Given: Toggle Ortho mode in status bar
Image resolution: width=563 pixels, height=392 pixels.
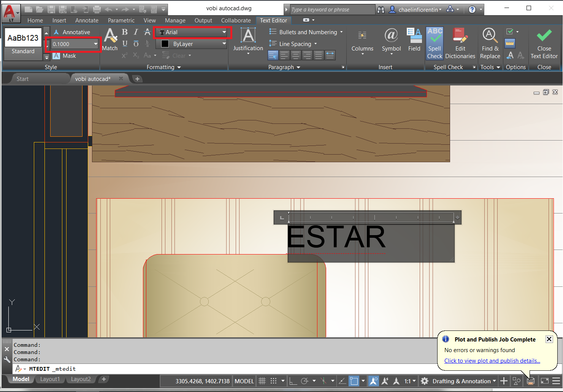Looking at the screenshot, I should 293,381.
